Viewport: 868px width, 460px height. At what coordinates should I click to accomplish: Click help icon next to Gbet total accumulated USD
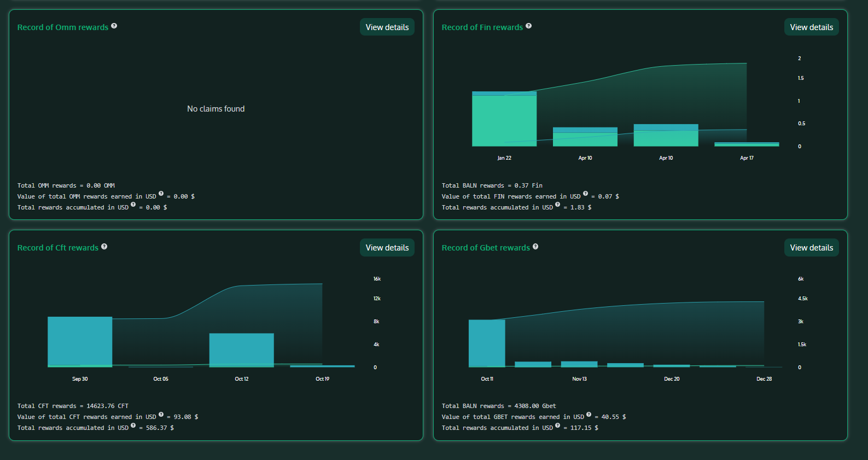click(557, 425)
